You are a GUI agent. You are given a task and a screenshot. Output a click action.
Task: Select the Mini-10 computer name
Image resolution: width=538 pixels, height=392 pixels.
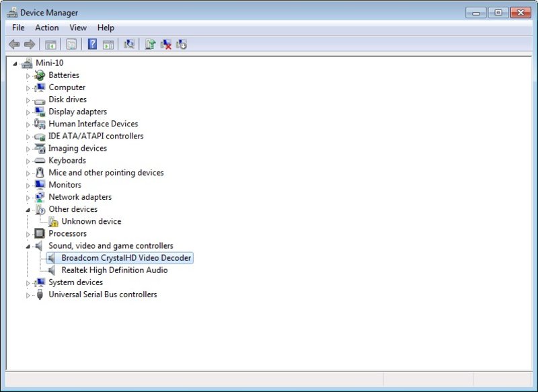[50, 63]
